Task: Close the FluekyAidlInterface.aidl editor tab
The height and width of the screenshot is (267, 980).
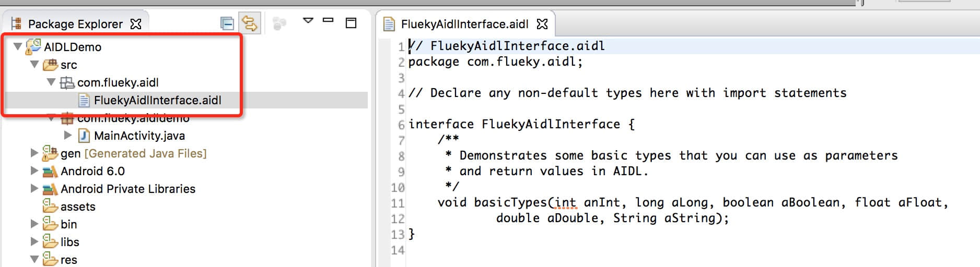Action: tap(543, 24)
